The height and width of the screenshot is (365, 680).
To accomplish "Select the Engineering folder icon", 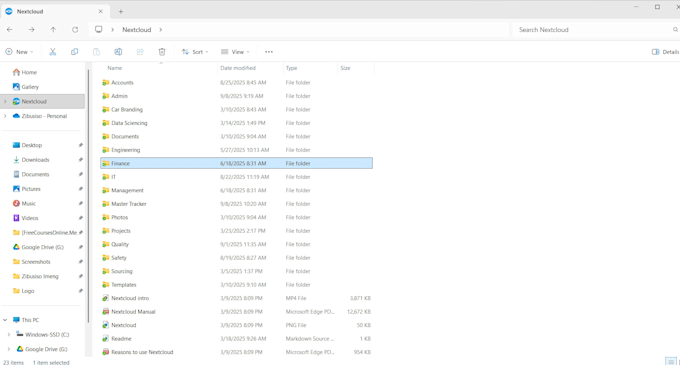I will click(x=105, y=150).
